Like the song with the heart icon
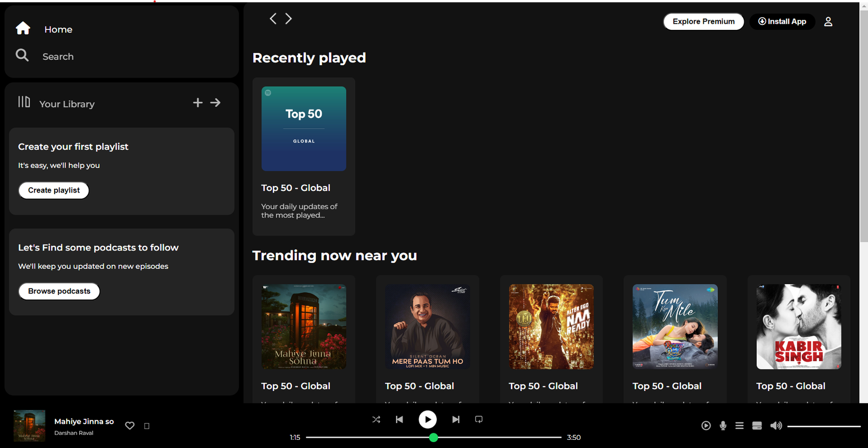This screenshot has width=868, height=448. click(x=130, y=426)
